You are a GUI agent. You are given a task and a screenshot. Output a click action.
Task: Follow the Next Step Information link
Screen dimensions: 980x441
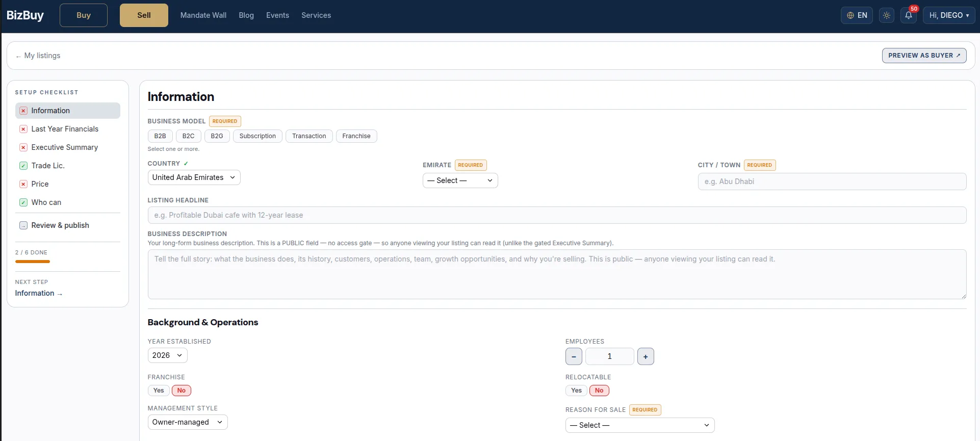click(39, 293)
